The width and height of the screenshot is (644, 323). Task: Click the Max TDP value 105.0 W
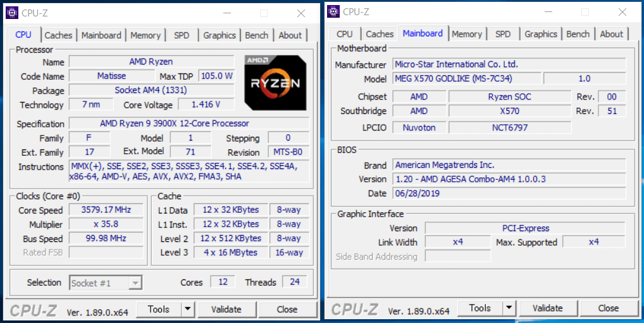pyautogui.click(x=216, y=76)
